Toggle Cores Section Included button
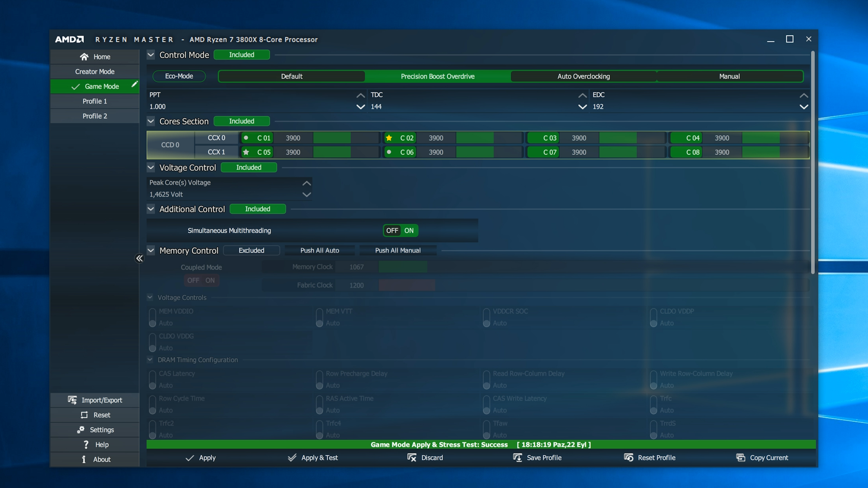 tap(242, 121)
